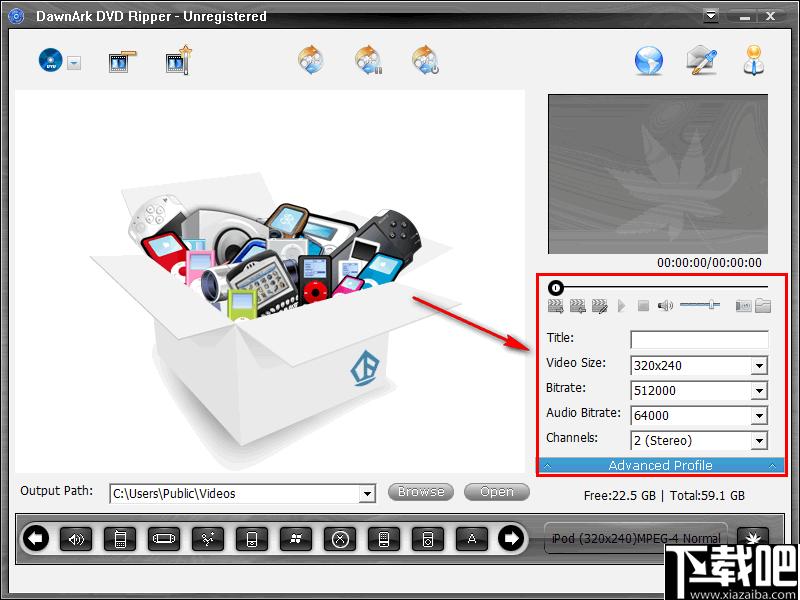Viewport: 800px width, 600px height.
Task: Click the Browse button for output path
Action: [421, 492]
